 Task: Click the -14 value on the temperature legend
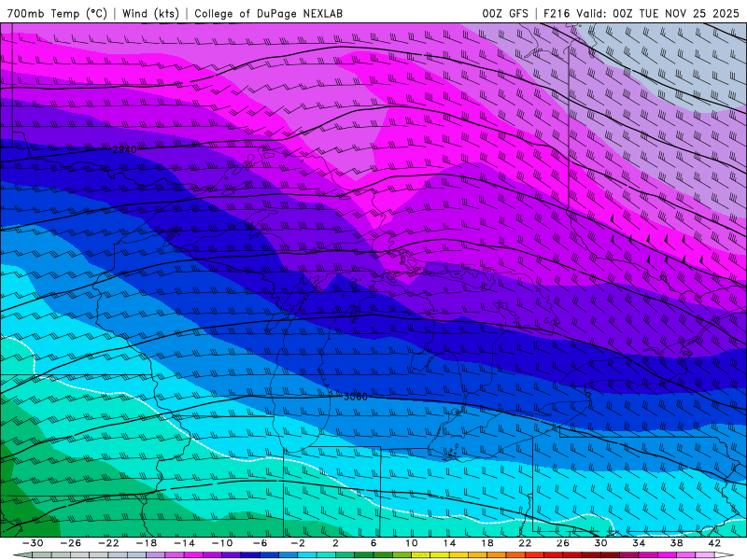click(184, 543)
